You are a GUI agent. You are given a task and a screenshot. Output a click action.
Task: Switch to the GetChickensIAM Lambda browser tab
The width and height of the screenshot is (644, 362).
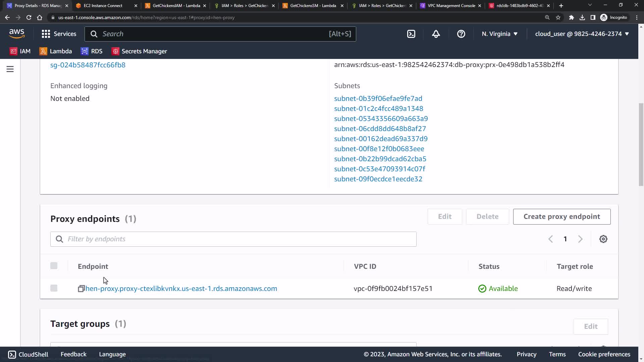[x=176, y=6]
